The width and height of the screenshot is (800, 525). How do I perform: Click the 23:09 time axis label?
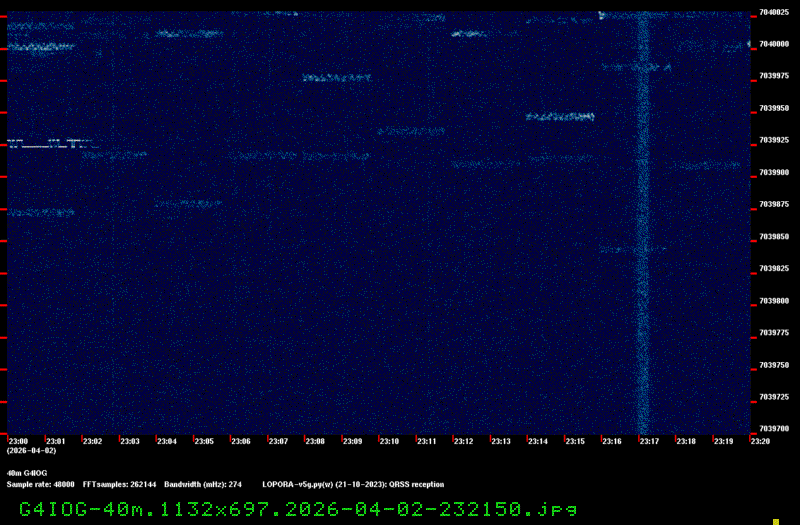pyautogui.click(x=353, y=441)
